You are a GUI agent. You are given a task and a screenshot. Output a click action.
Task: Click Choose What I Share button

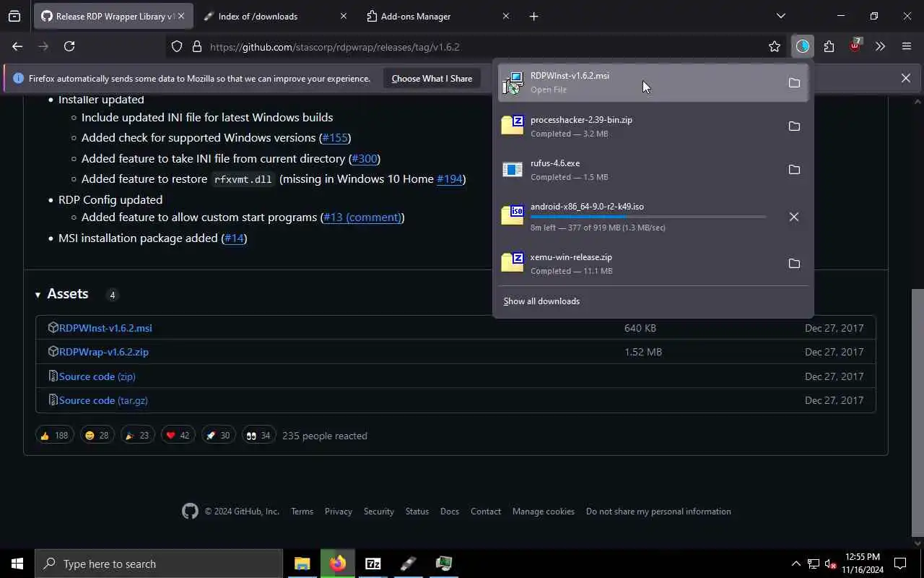coord(432,78)
